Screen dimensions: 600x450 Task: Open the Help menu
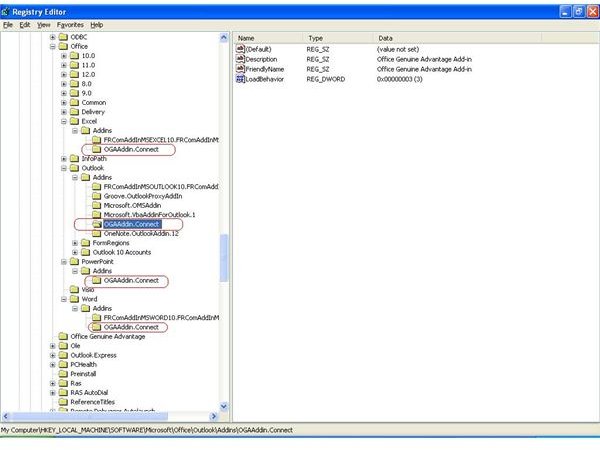click(x=97, y=25)
